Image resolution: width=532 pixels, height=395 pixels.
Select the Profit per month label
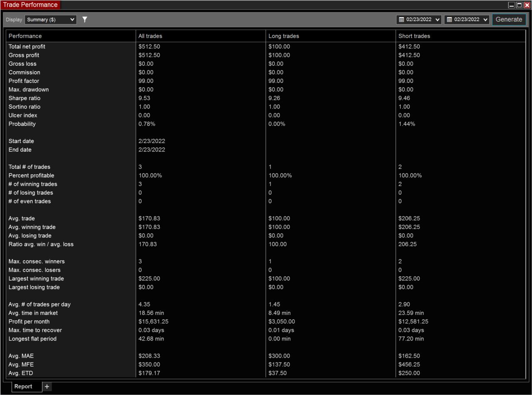coord(29,321)
